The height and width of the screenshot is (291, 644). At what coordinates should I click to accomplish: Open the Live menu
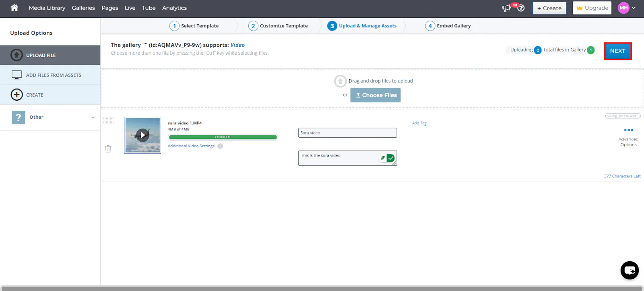pos(130,8)
